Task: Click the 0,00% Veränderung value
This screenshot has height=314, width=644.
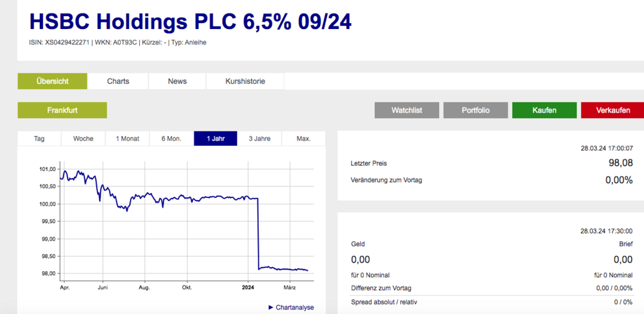Action: (619, 180)
